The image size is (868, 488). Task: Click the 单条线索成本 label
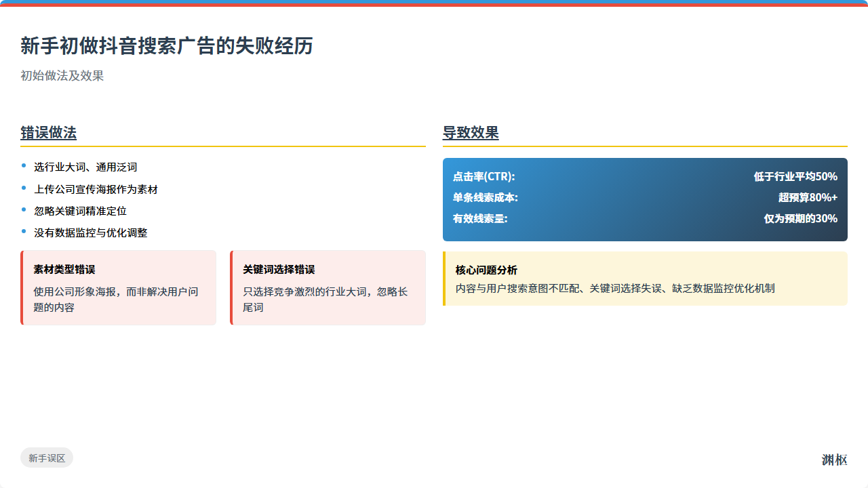pyautogui.click(x=486, y=198)
